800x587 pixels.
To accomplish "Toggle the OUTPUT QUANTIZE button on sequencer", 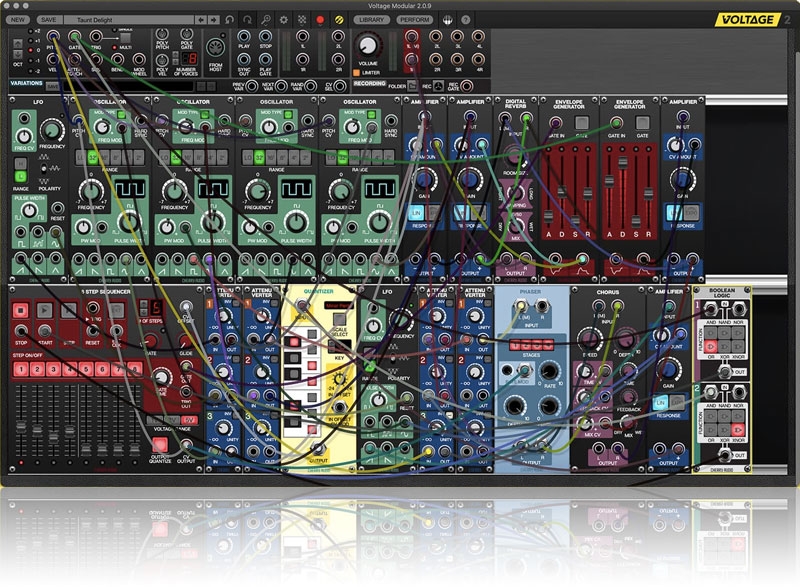I will [x=160, y=444].
